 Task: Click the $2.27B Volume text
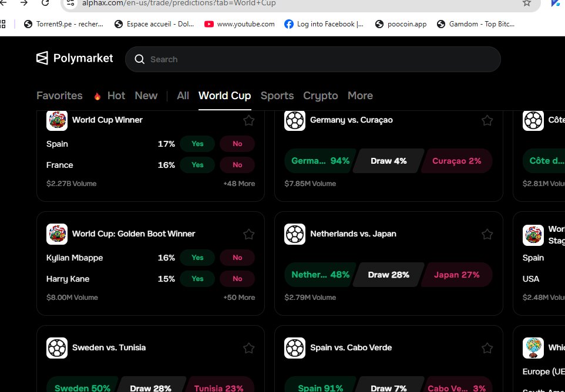[x=71, y=184]
